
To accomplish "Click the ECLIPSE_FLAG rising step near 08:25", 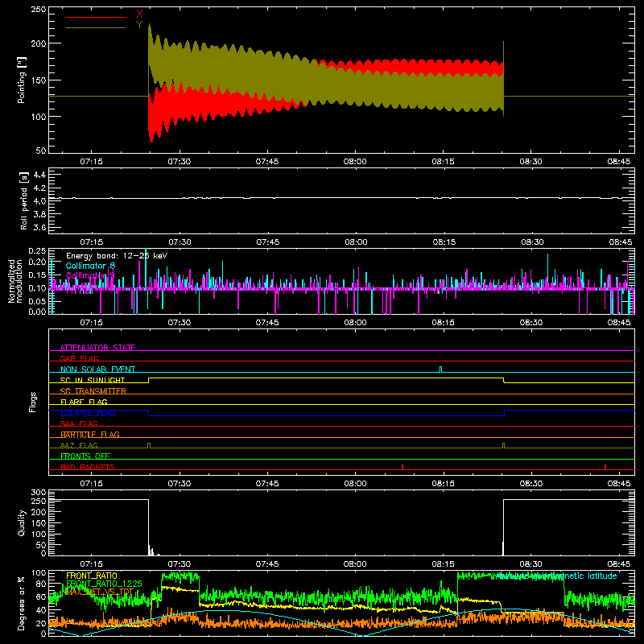I will point(505,413).
